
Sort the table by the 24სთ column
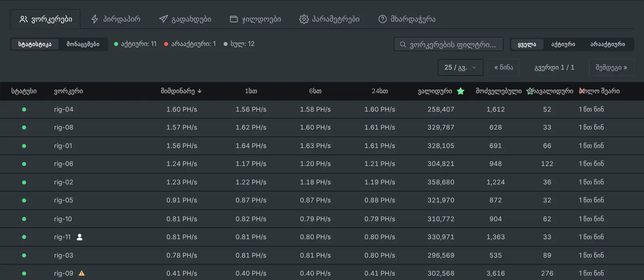pyautogui.click(x=380, y=91)
